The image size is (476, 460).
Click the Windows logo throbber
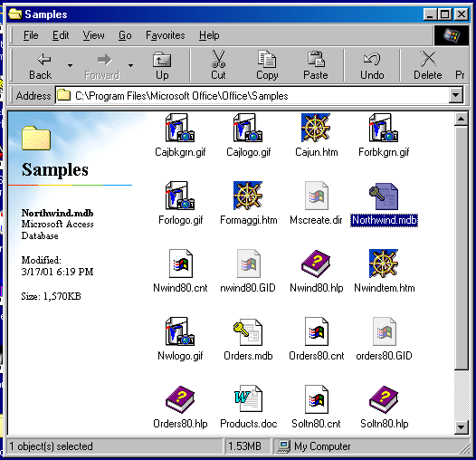451,35
